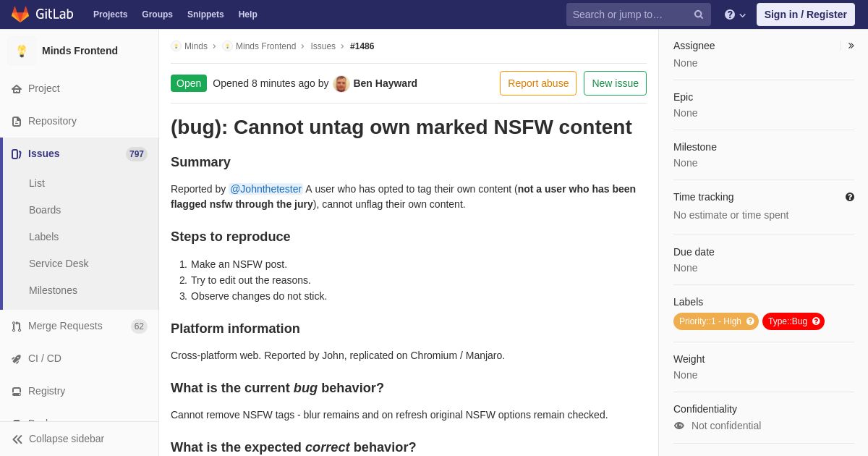Click the search magnifier icon
This screenshot has width=868, height=456.
pos(698,14)
